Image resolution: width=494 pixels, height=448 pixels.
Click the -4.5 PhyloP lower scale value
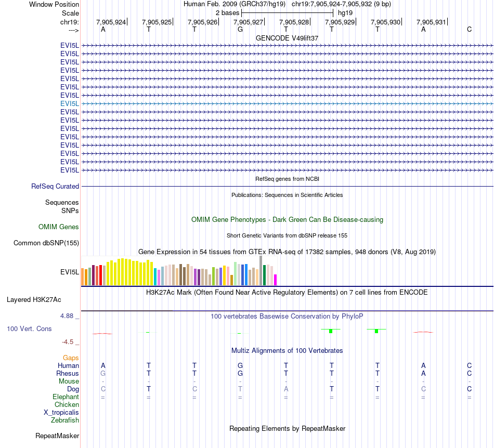tap(68, 342)
